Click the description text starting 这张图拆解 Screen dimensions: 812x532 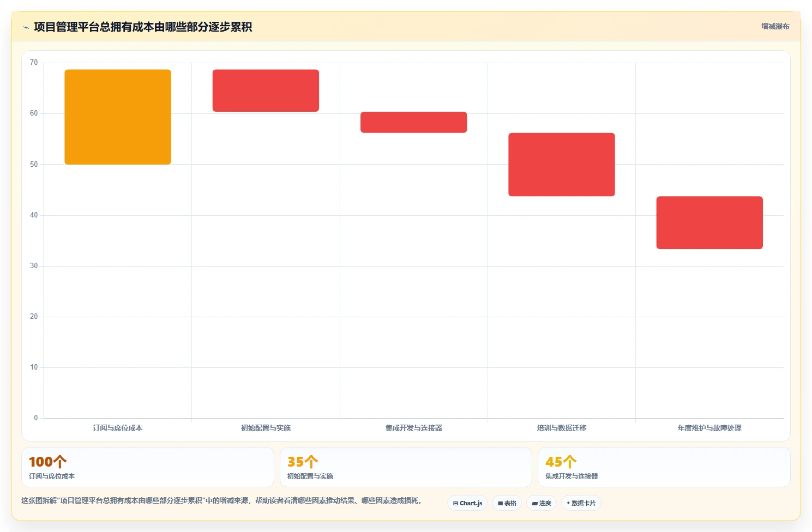click(222, 500)
